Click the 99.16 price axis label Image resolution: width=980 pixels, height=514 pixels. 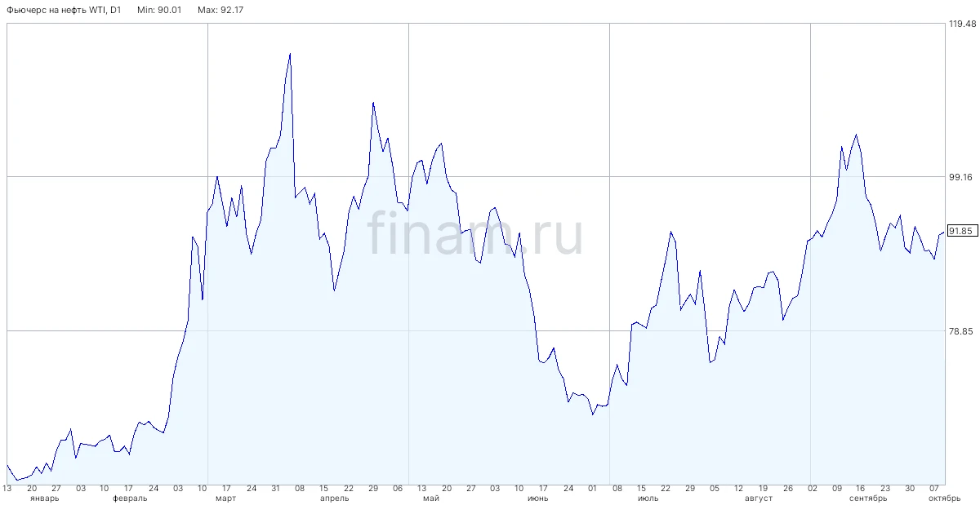[x=961, y=177]
